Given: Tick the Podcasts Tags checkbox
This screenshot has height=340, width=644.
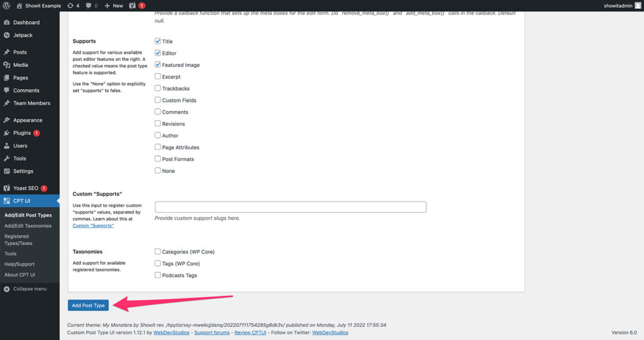Looking at the screenshot, I should pyautogui.click(x=158, y=275).
